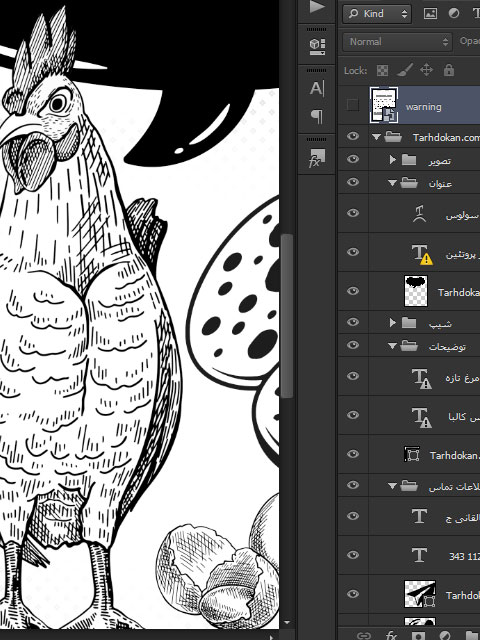Click Add layer style fx button
Viewport: 480px width, 640px height.
tap(391, 636)
